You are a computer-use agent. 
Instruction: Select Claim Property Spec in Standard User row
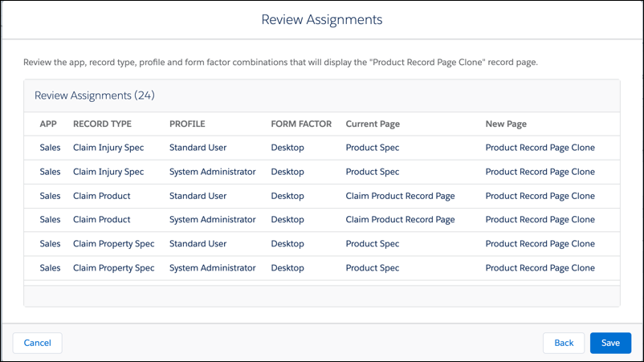114,244
